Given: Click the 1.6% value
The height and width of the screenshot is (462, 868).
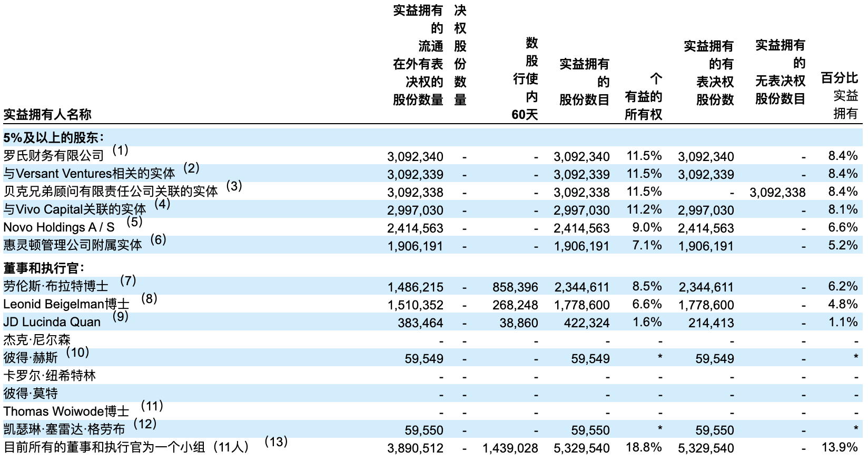Looking at the screenshot, I should click(x=647, y=322).
